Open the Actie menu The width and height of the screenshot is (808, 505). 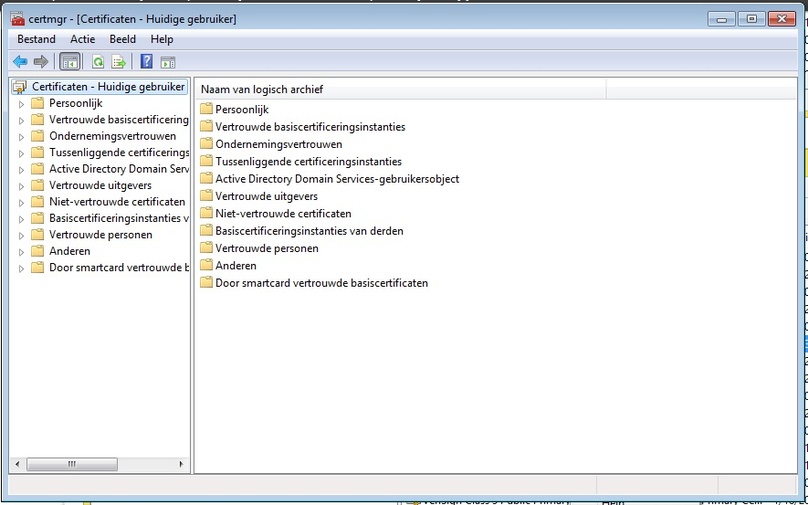[x=83, y=39]
